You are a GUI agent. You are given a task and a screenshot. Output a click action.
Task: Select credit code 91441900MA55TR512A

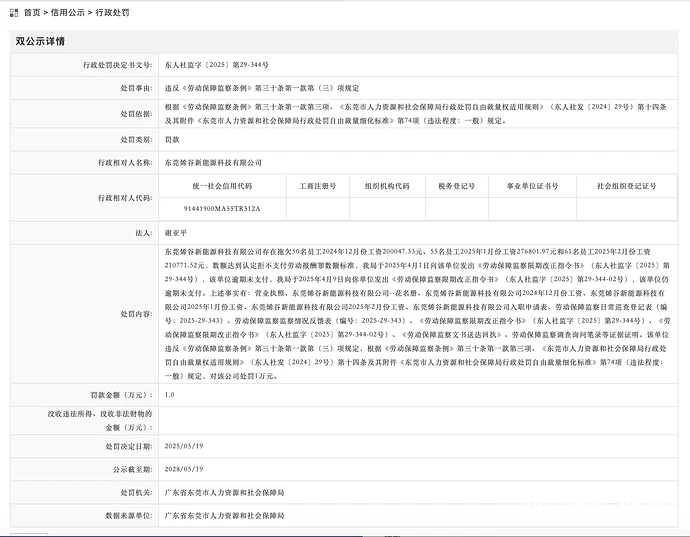[222, 209]
